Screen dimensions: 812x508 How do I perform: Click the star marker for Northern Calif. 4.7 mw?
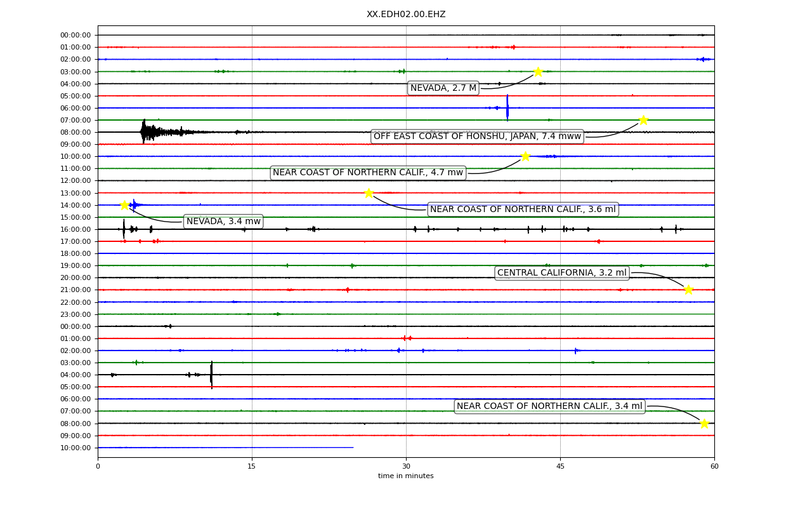tap(525, 156)
